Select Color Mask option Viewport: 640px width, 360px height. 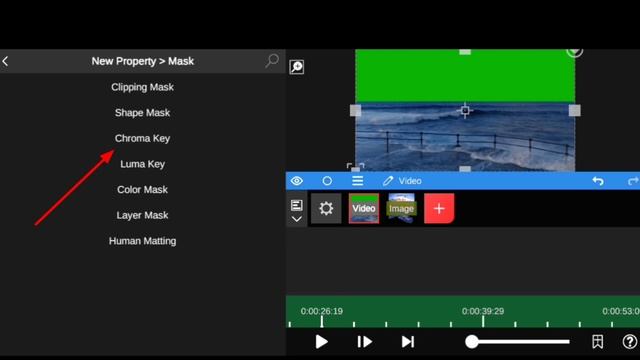pyautogui.click(x=142, y=190)
